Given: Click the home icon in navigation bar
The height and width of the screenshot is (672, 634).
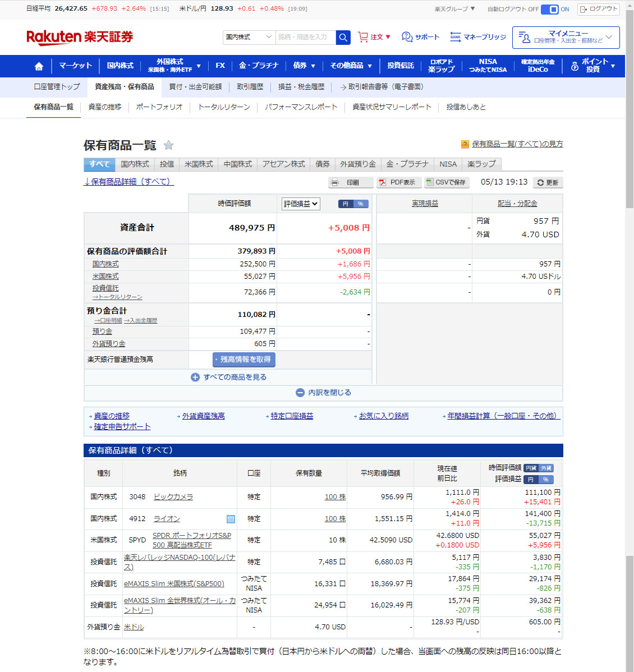Looking at the screenshot, I should pyautogui.click(x=39, y=66).
